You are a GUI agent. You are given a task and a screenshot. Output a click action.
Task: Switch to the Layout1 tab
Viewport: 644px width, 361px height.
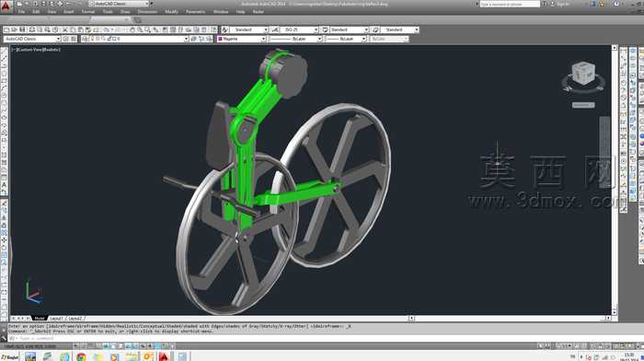(x=57, y=319)
